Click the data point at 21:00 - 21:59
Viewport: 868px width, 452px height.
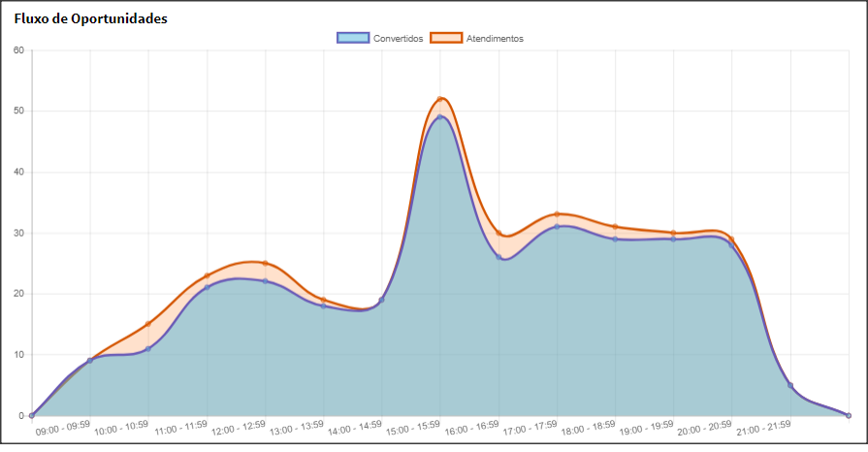coord(790,385)
